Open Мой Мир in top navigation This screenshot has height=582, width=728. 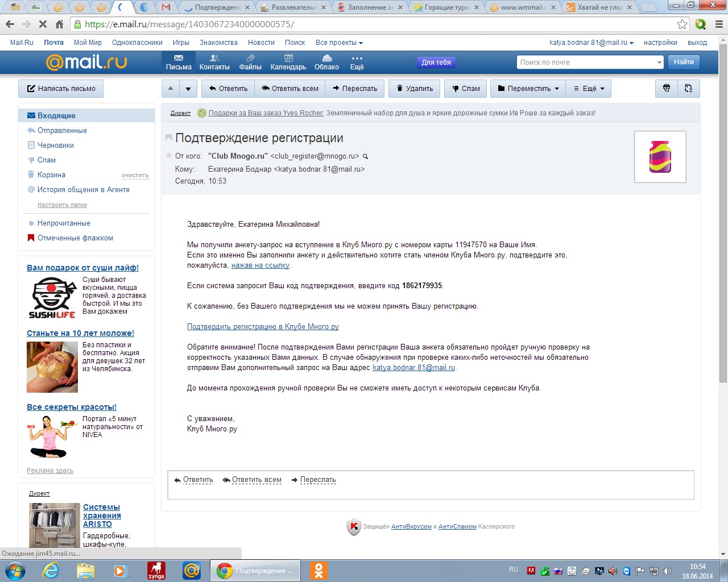pos(88,43)
